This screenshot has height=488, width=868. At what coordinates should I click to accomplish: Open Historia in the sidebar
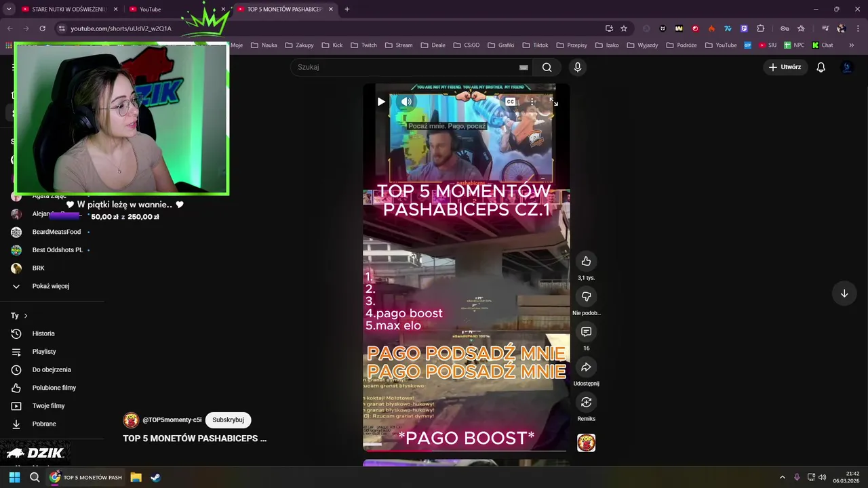pos(43,333)
